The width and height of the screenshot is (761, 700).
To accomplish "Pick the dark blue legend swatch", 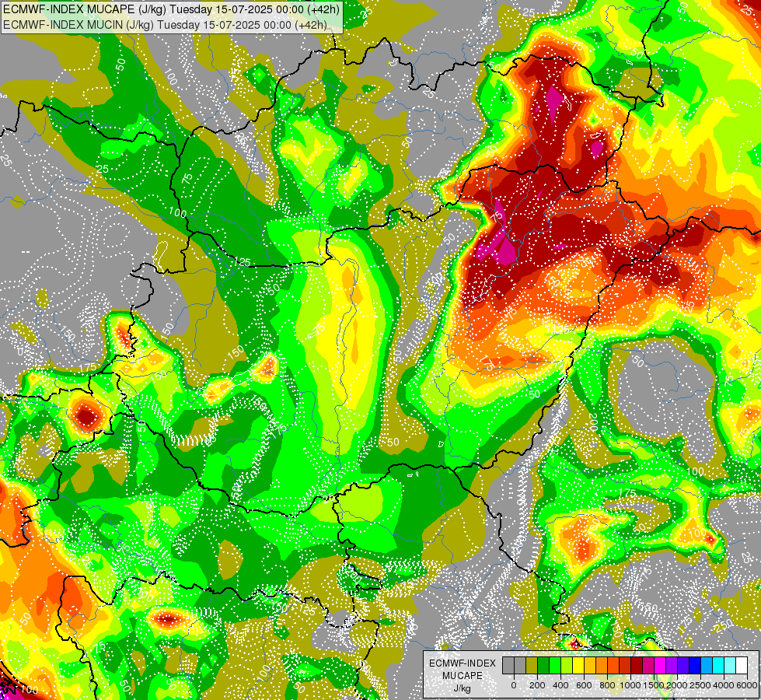I will (694, 666).
